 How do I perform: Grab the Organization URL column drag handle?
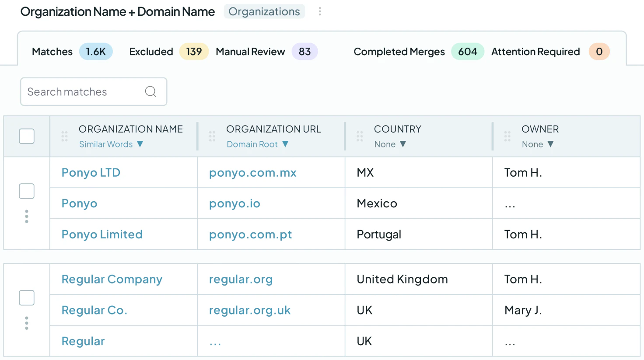click(x=212, y=136)
